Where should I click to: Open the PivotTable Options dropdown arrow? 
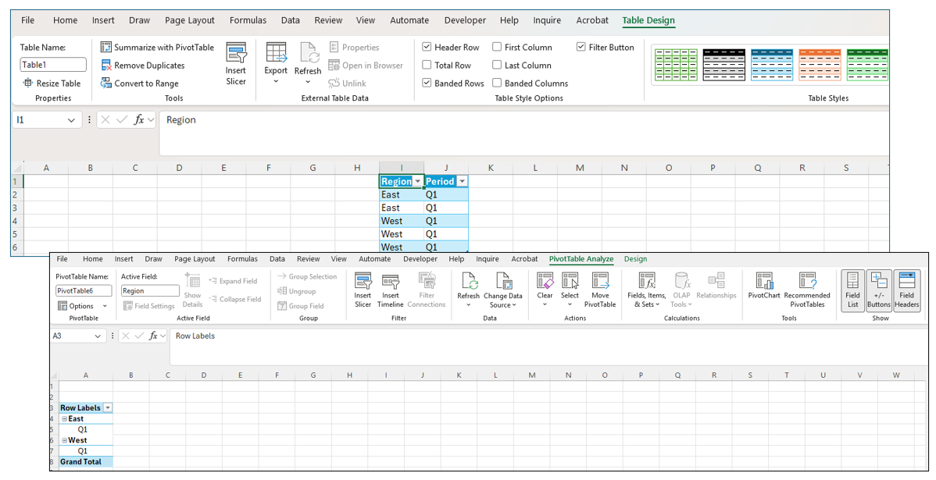[x=105, y=306]
